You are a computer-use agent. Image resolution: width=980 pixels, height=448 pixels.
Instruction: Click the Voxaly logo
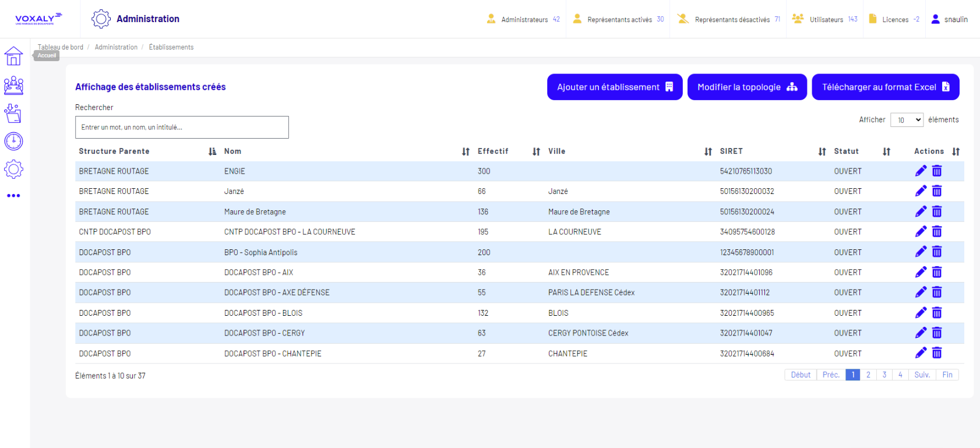click(x=39, y=19)
